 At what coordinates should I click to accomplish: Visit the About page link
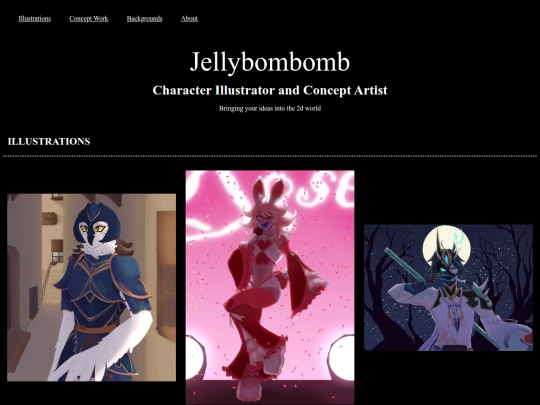[x=189, y=19]
